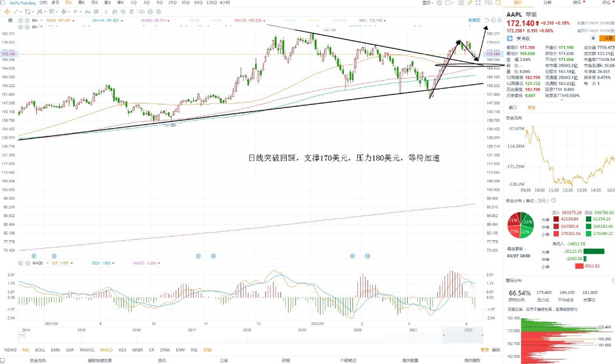Click the text annotation Aa tool
Image resolution: width=615 pixels, height=364 pixels.
coord(88,12)
